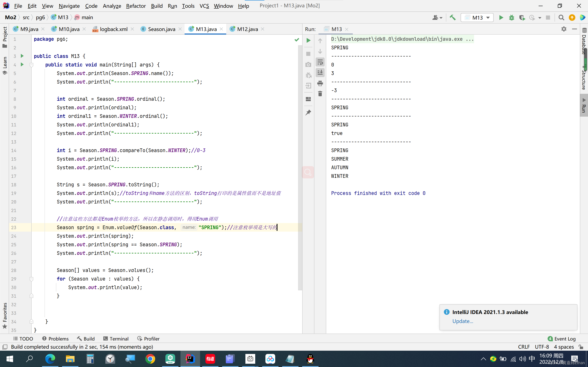Viewport: 588px width, 367px height.
Task: Expand the Navigate menu in menu bar
Action: click(x=69, y=6)
